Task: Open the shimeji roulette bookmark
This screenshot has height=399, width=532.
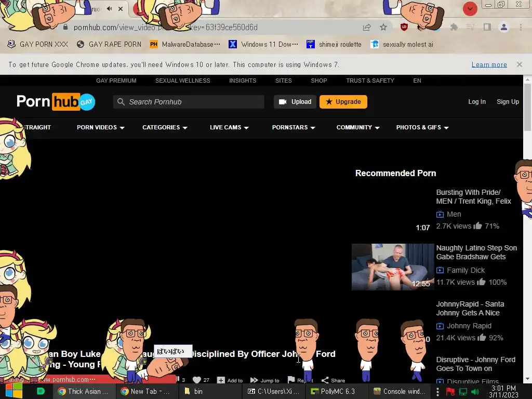Action: click(334, 44)
